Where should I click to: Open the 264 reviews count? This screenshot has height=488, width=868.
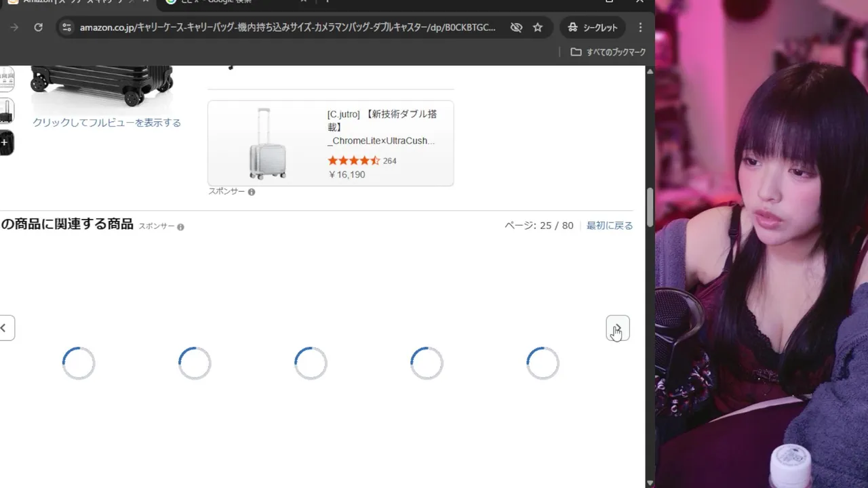[x=389, y=161]
